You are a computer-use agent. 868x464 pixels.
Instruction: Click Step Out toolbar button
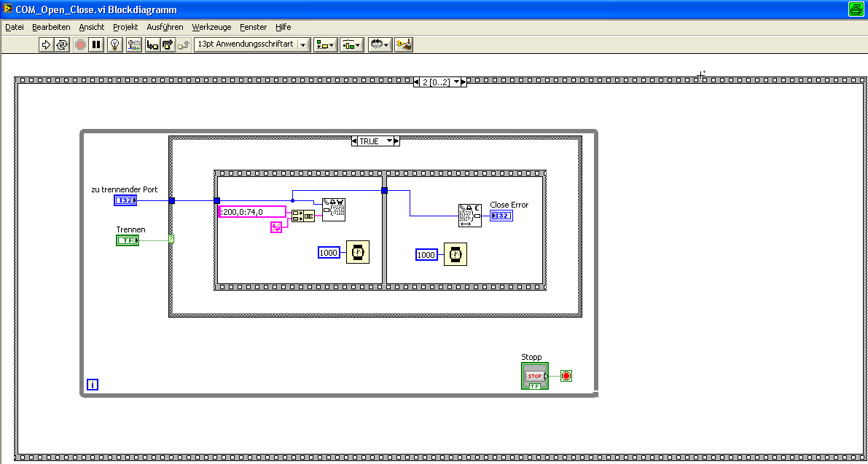184,44
